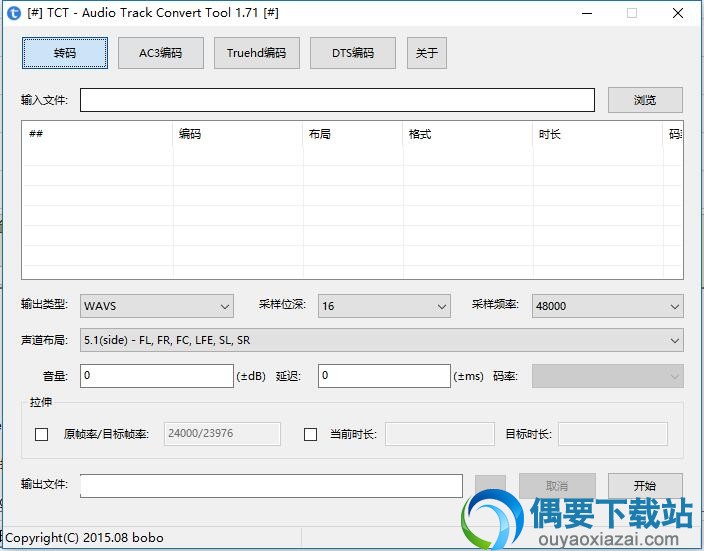704x551 pixels.
Task: Click the 编码 column header in list
Action: (238, 134)
